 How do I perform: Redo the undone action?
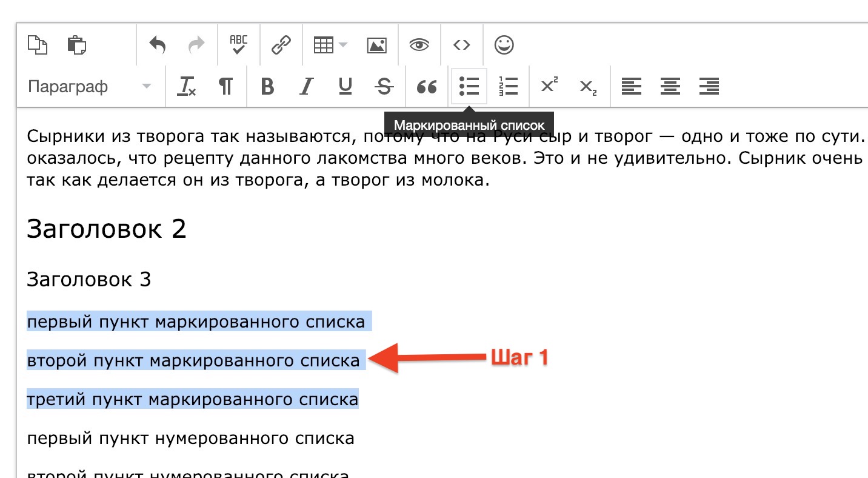point(196,45)
